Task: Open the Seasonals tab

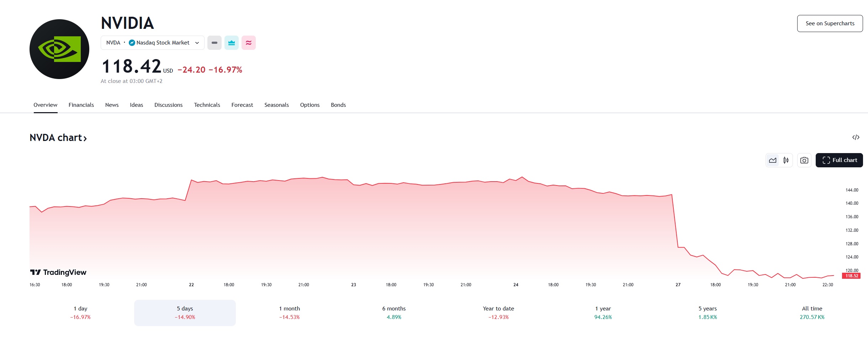Action: (277, 105)
